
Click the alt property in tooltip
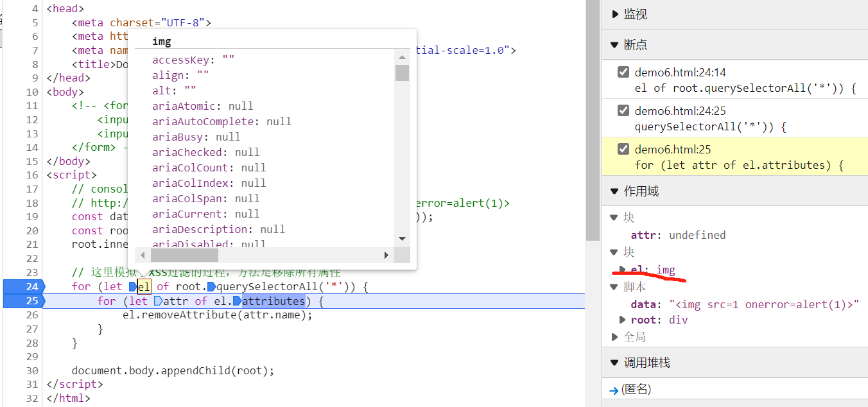(x=174, y=91)
